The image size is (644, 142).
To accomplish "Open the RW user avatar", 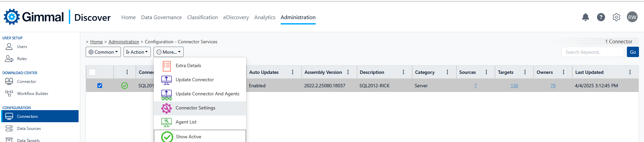I will click(632, 17).
